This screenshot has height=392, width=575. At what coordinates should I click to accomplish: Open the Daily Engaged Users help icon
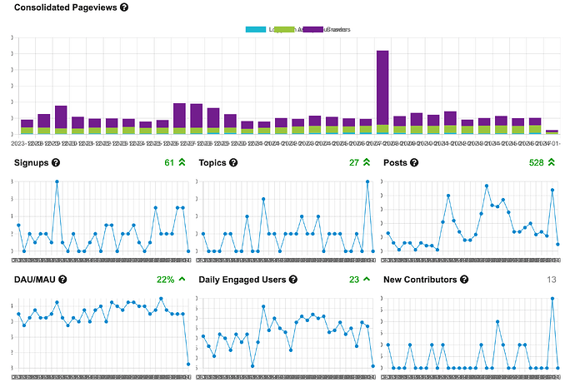pyautogui.click(x=293, y=280)
